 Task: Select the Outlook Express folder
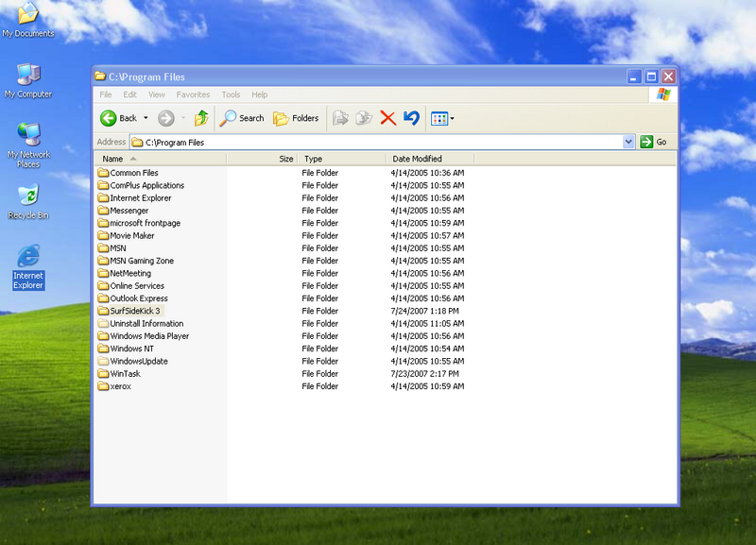pos(133,298)
